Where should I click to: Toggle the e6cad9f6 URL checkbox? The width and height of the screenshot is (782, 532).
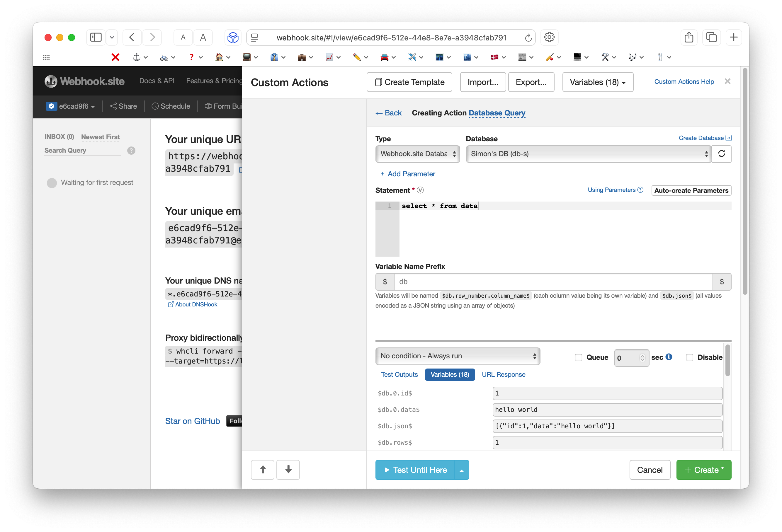coord(51,106)
